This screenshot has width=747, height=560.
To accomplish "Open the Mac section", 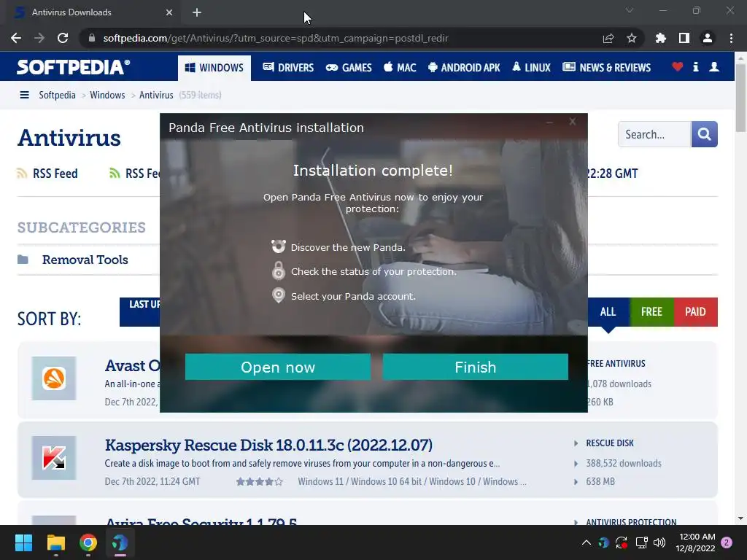I will click(x=400, y=68).
